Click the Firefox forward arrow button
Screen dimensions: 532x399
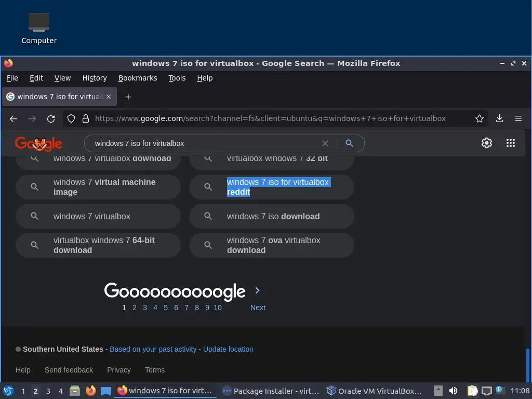[x=32, y=119]
